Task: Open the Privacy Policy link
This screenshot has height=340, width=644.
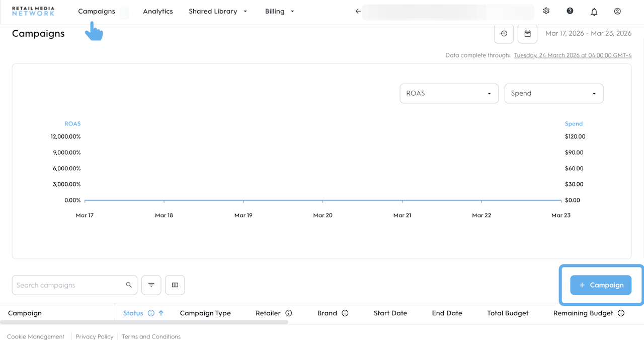Action: tap(95, 336)
